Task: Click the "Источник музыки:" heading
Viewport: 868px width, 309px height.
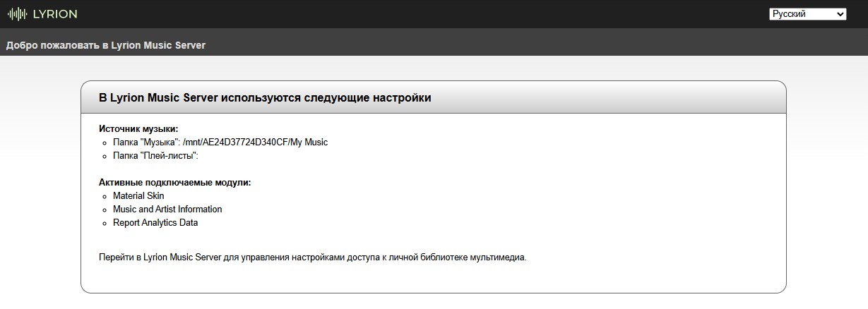Action: click(x=138, y=128)
